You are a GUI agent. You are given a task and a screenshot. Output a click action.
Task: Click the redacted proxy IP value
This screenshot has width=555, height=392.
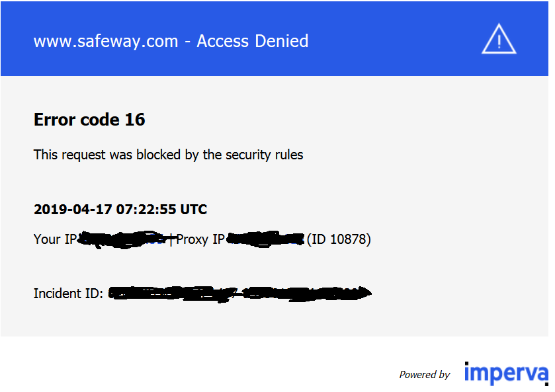tap(265, 239)
